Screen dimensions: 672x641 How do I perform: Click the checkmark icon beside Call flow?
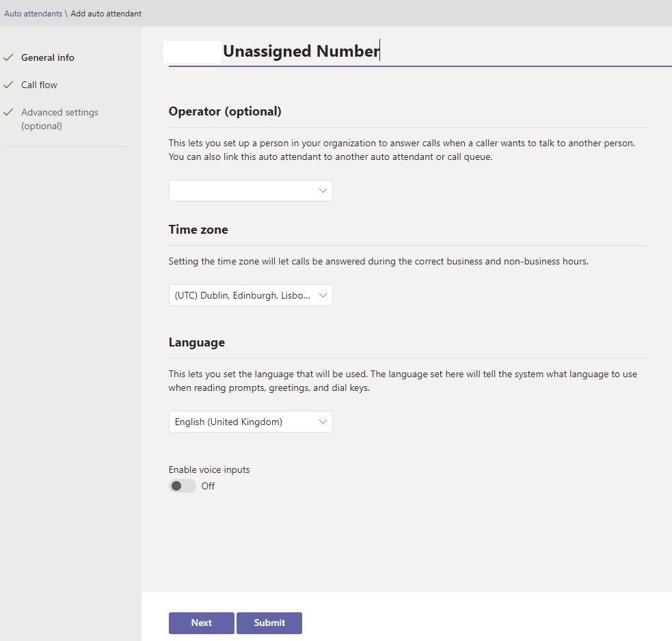point(8,85)
